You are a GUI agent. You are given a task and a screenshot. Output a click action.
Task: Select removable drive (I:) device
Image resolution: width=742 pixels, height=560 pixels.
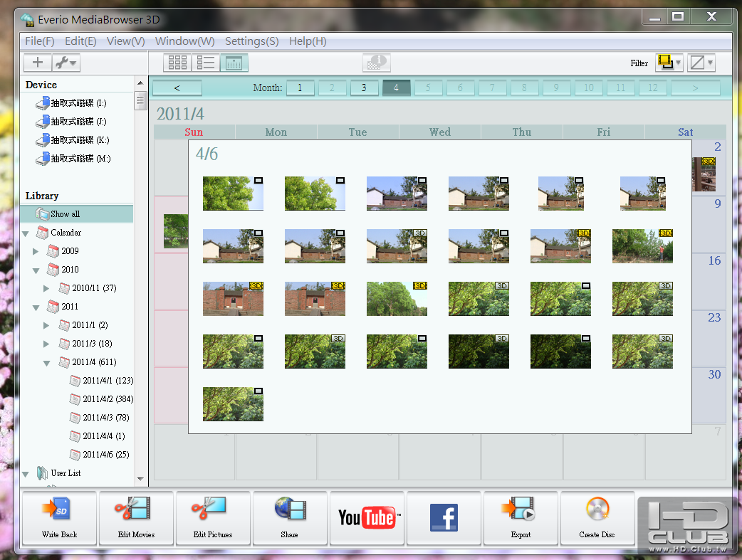71,102
